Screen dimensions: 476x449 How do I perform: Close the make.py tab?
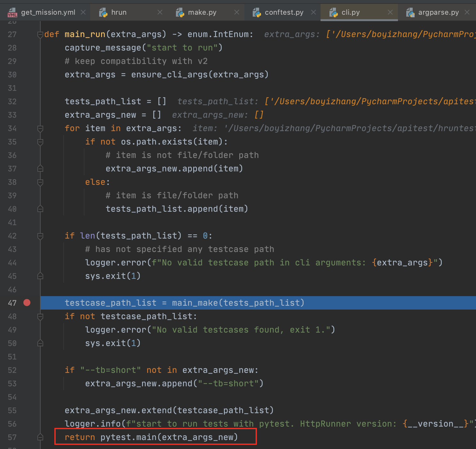237,12
